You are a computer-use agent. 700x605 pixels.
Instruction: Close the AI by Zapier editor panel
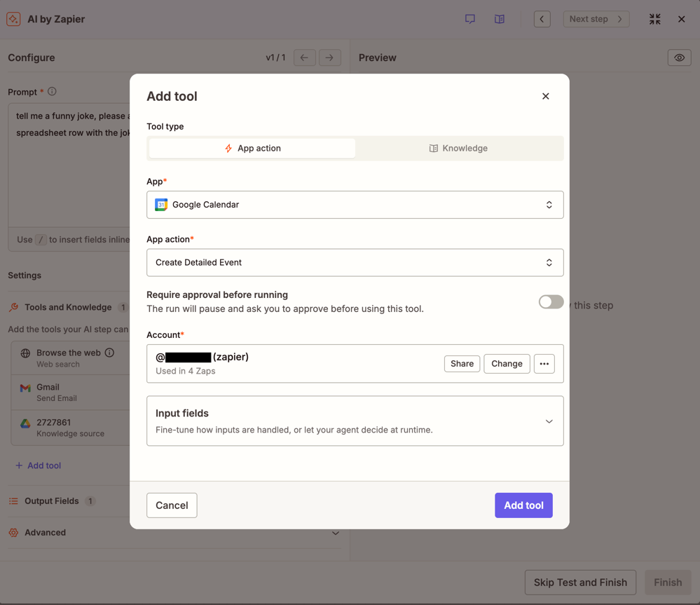(x=681, y=19)
